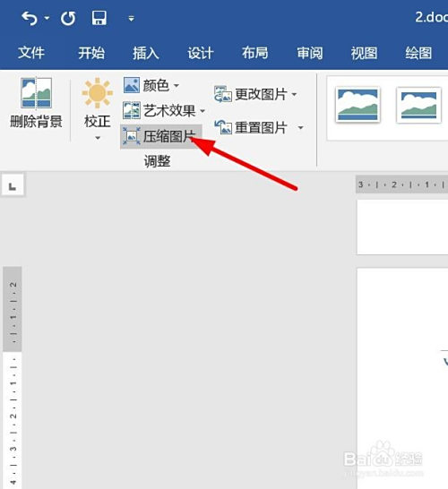Click the 更改图片 text label
The image size is (448, 489).
click(x=261, y=94)
